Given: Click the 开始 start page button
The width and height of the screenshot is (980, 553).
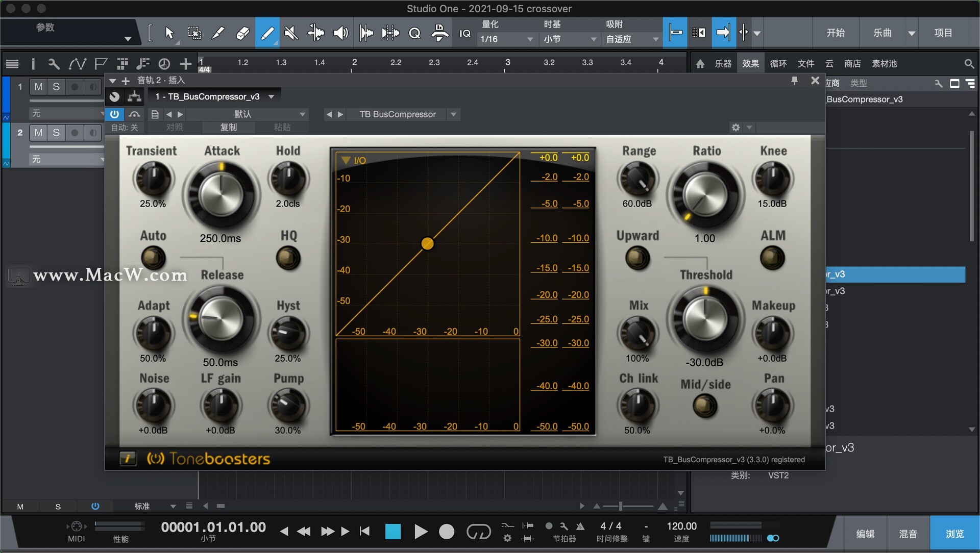Looking at the screenshot, I should (836, 33).
